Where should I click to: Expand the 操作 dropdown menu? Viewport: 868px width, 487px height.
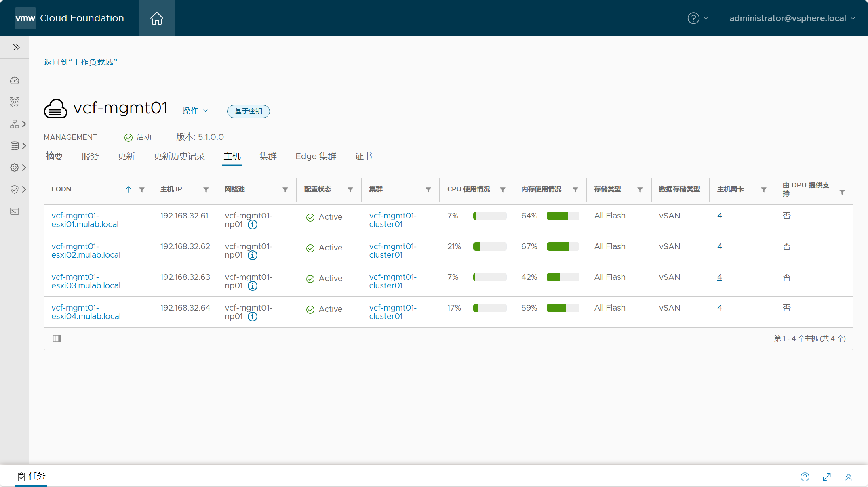(x=194, y=111)
